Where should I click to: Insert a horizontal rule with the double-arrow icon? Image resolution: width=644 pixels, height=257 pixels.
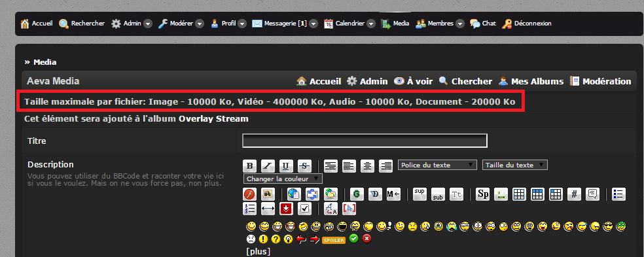click(268, 209)
